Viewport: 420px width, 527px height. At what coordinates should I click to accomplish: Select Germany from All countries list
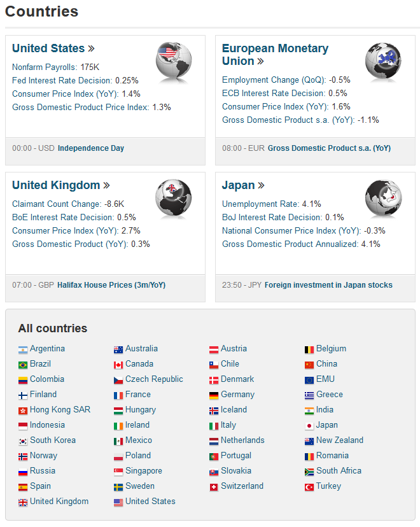pyautogui.click(x=237, y=395)
